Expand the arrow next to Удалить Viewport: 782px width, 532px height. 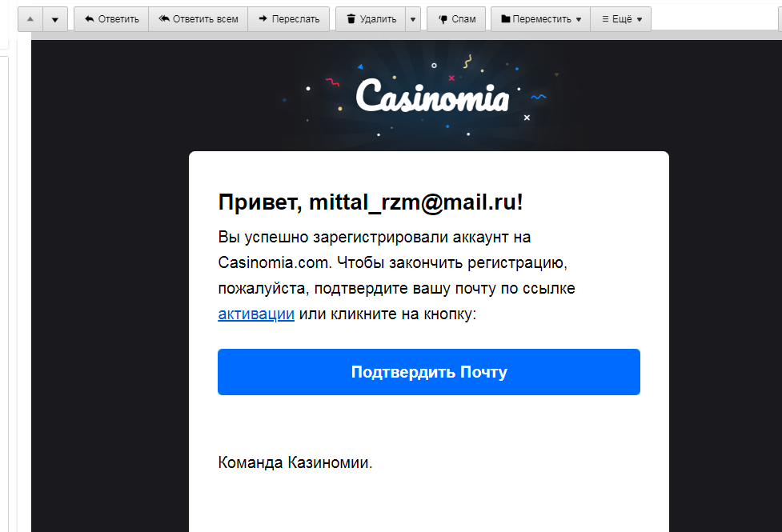[413, 19]
